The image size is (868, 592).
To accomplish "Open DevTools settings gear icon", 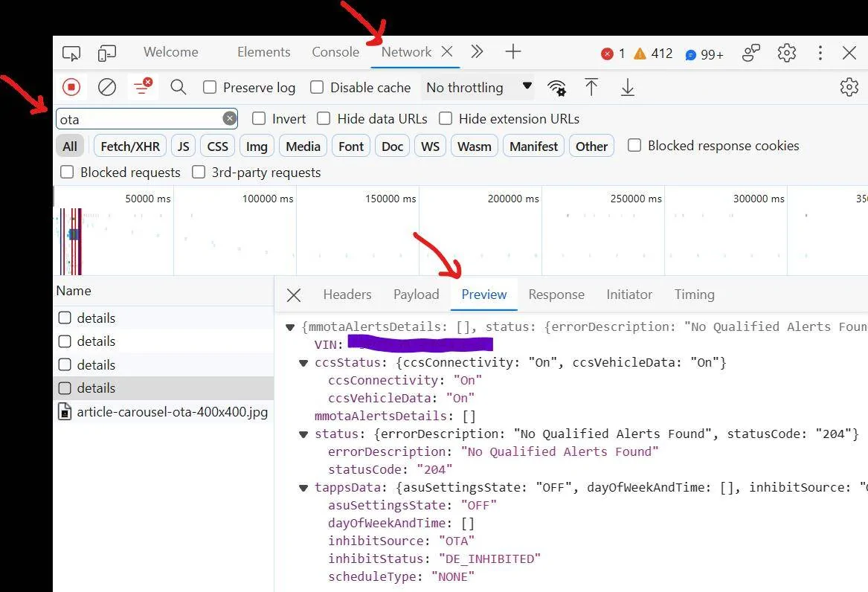I will (787, 53).
